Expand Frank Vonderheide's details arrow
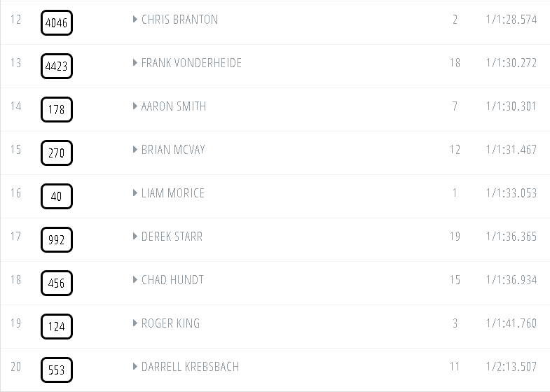Screen dimensions: 550x392 [x=135, y=63]
